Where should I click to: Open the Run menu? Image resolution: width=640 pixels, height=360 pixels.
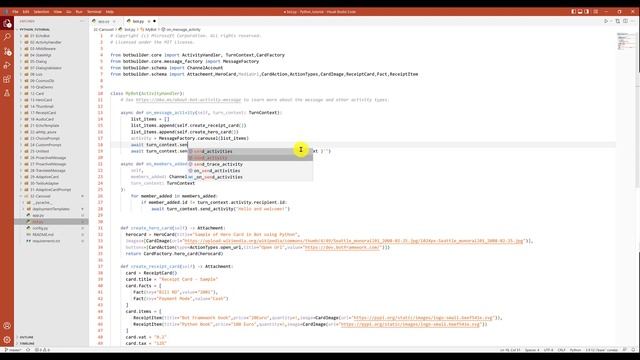(79, 12)
